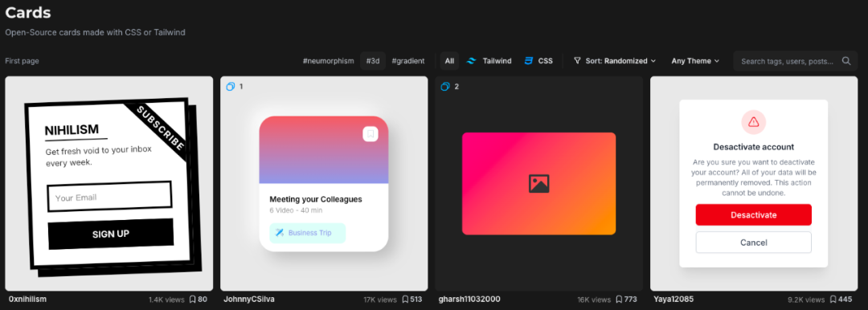Click the bookmark icon beside 445 saves
The height and width of the screenshot is (310, 868).
click(834, 300)
